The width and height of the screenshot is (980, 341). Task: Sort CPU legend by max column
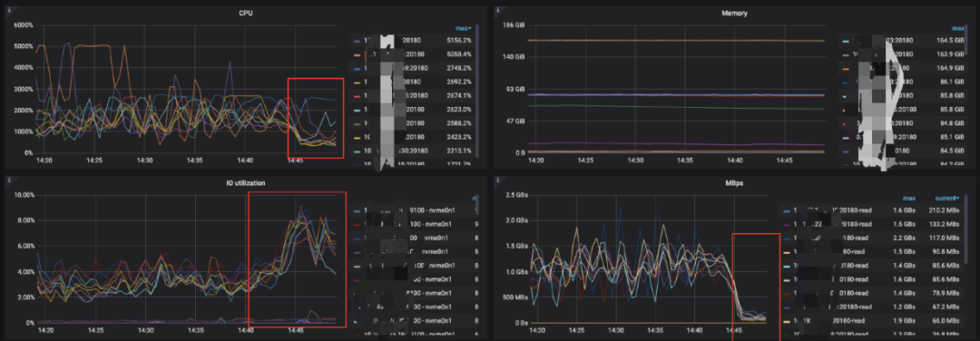[463, 27]
